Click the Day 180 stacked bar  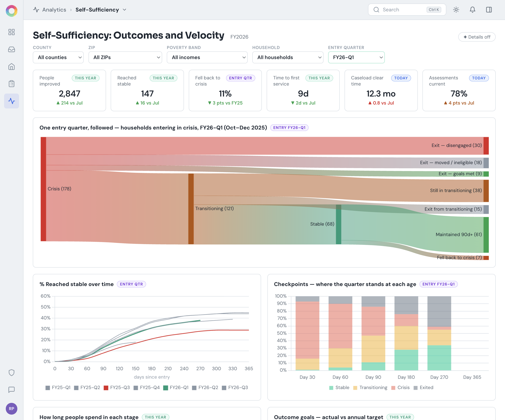(406, 333)
